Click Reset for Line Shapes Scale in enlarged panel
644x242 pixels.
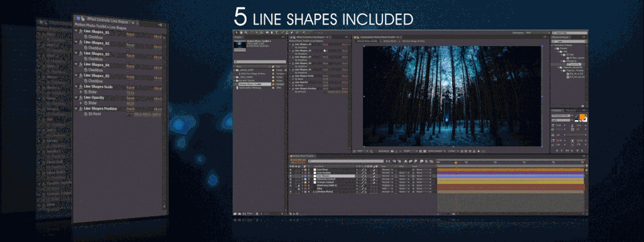pyautogui.click(x=130, y=88)
